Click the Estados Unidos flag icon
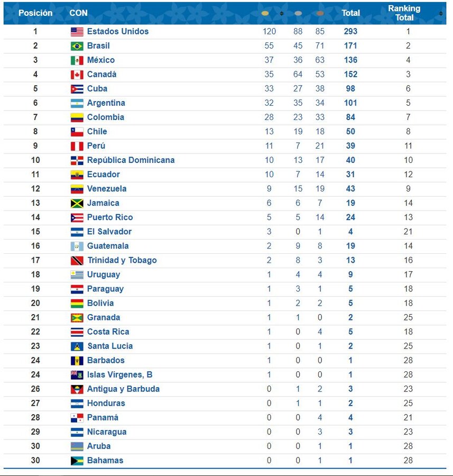 (77, 32)
